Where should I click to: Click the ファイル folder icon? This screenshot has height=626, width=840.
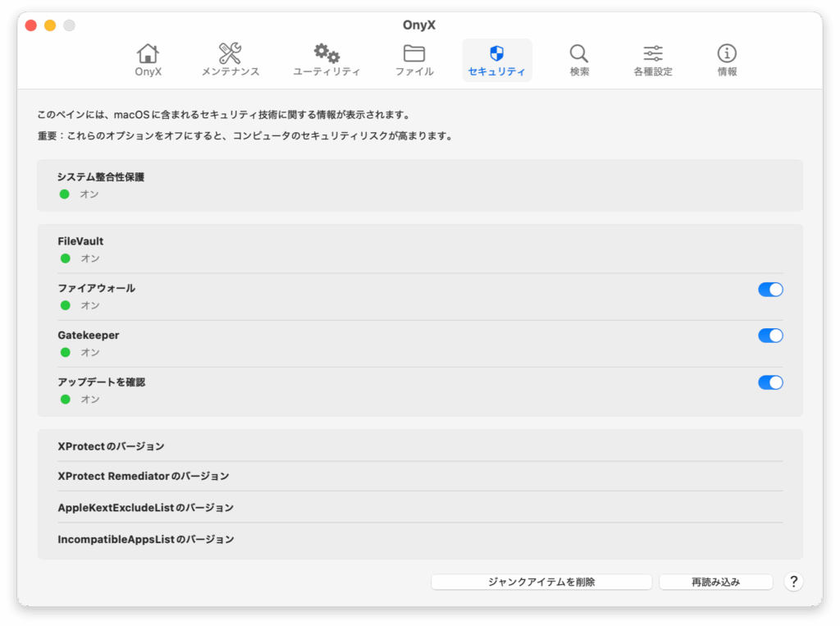click(x=414, y=54)
